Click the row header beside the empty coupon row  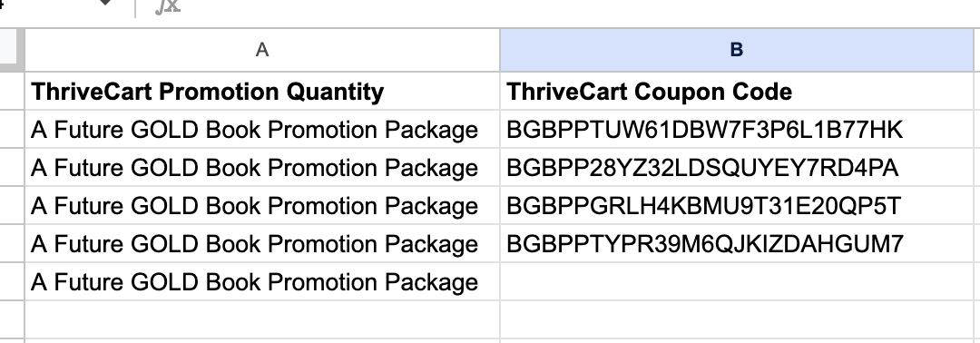point(12,282)
